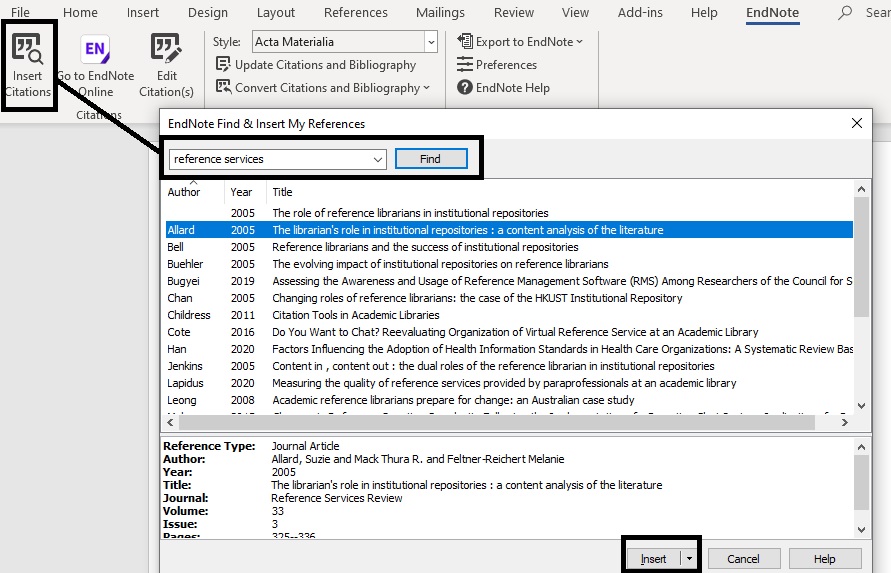
Task: Click the Cancel button
Action: click(743, 559)
